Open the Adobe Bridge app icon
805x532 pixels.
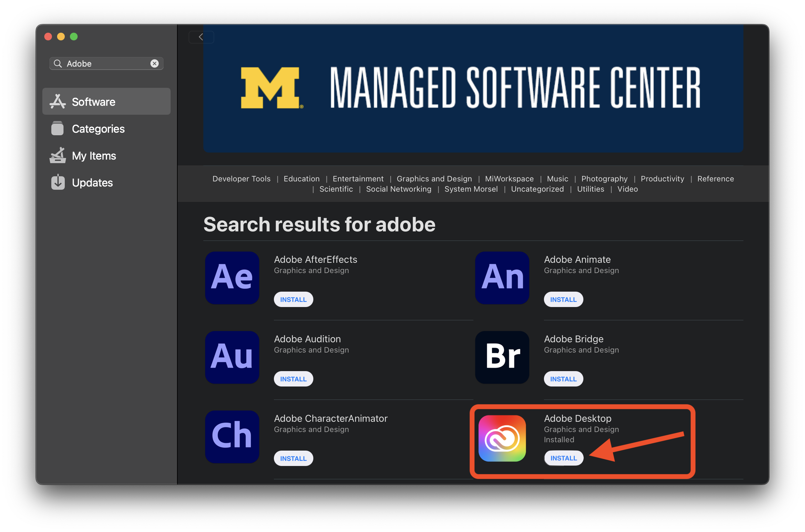coord(502,357)
